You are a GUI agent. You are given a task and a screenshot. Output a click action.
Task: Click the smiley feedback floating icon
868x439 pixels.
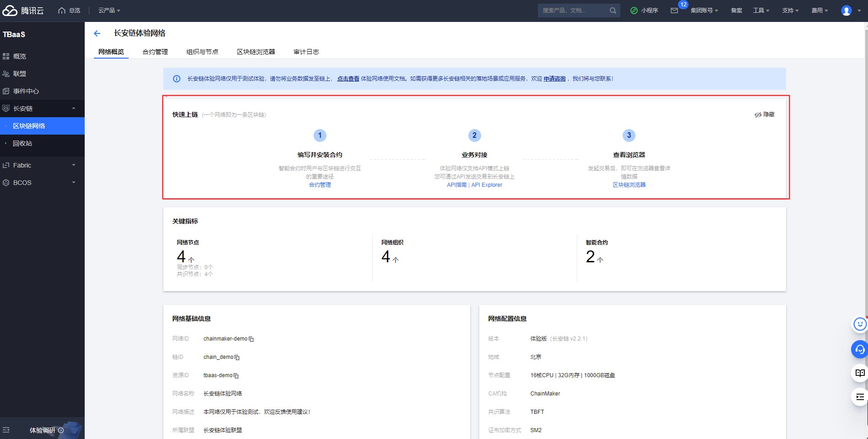(x=860, y=325)
